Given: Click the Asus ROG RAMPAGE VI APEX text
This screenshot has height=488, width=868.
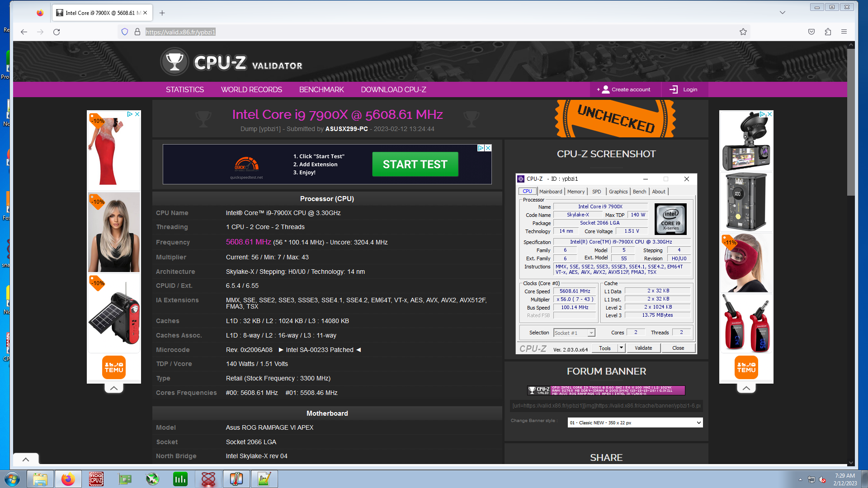Looking at the screenshot, I should 269,427.
